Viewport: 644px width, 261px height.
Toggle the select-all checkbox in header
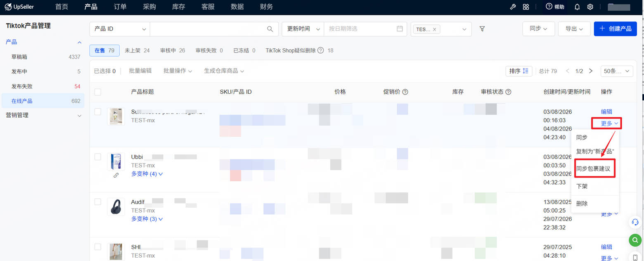pos(98,92)
